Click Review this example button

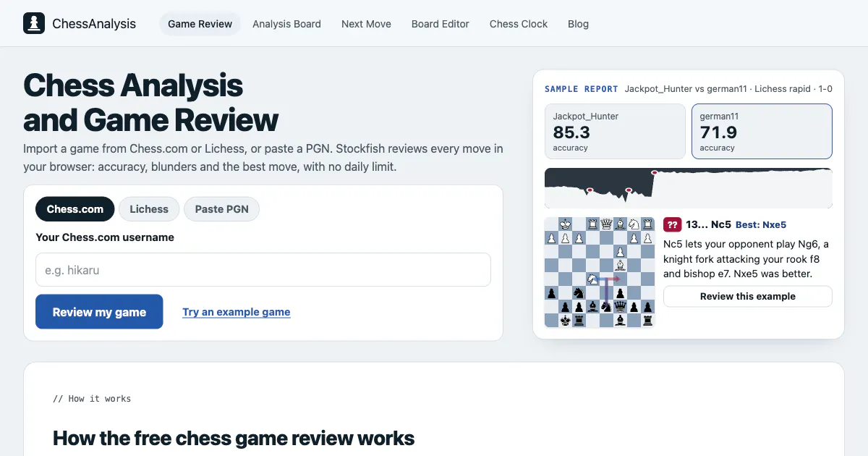[748, 296]
